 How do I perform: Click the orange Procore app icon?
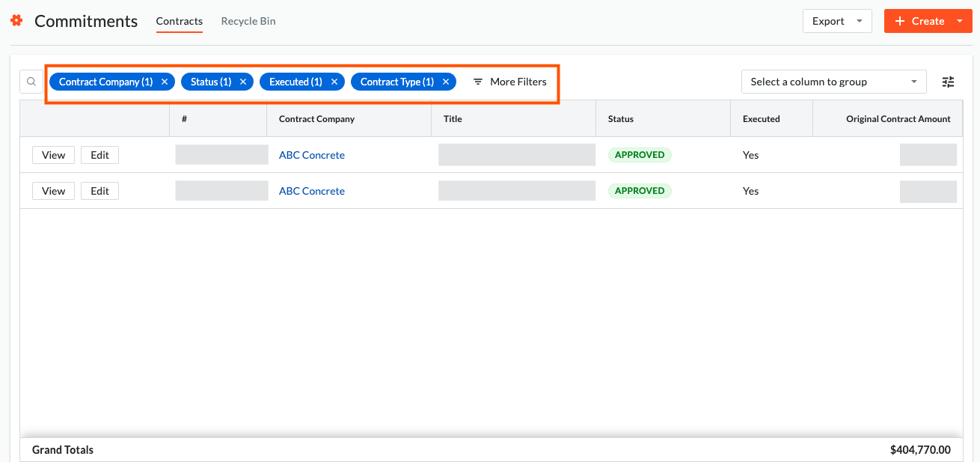(16, 20)
